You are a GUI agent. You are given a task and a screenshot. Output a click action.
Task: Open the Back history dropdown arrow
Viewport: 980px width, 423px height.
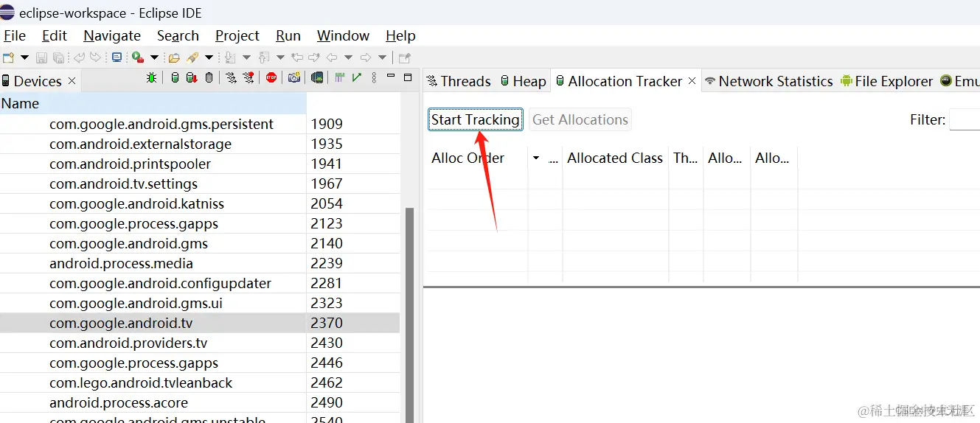pos(348,57)
